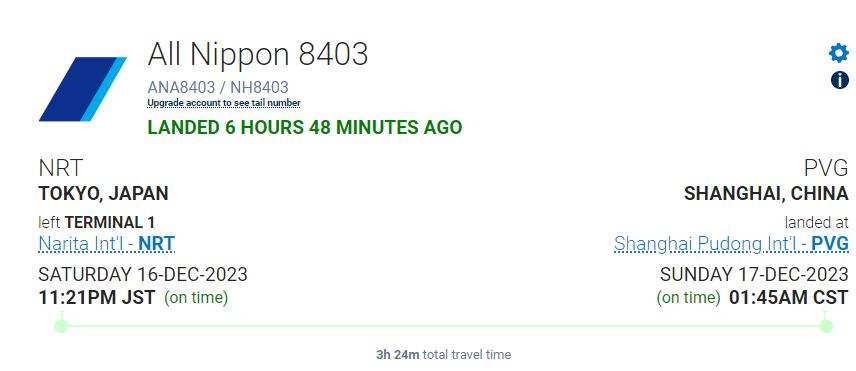Click the flight info icon
Screen dimensions: 856x371
(840, 80)
